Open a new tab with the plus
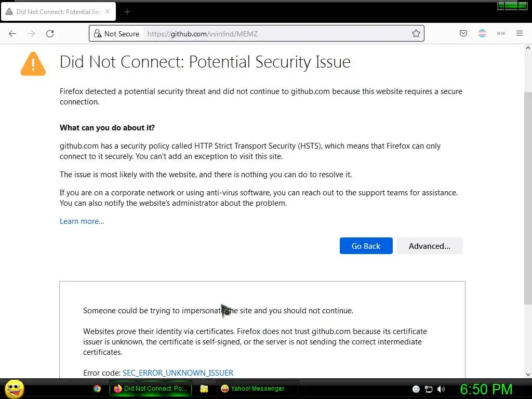532x399 pixels. click(x=127, y=12)
